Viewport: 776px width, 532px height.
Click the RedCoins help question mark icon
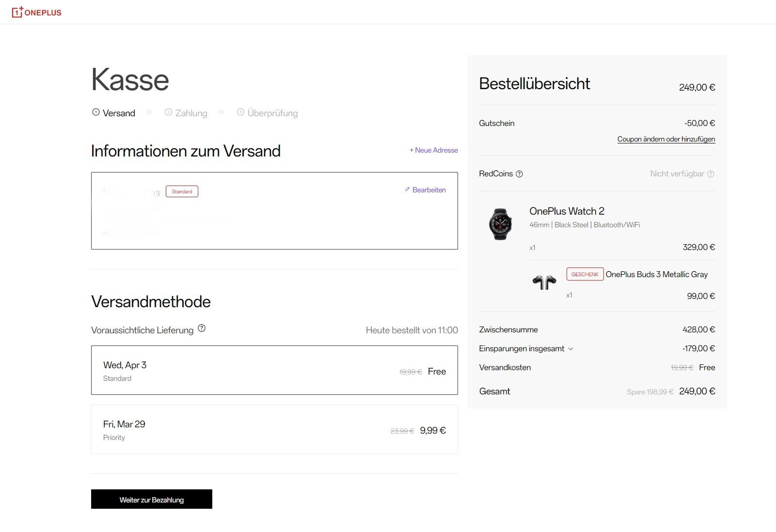click(519, 174)
